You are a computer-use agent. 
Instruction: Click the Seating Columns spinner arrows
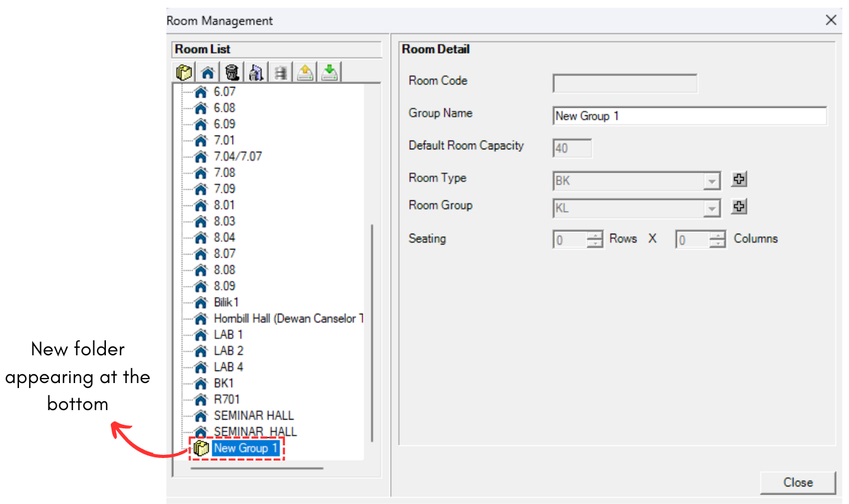(718, 240)
